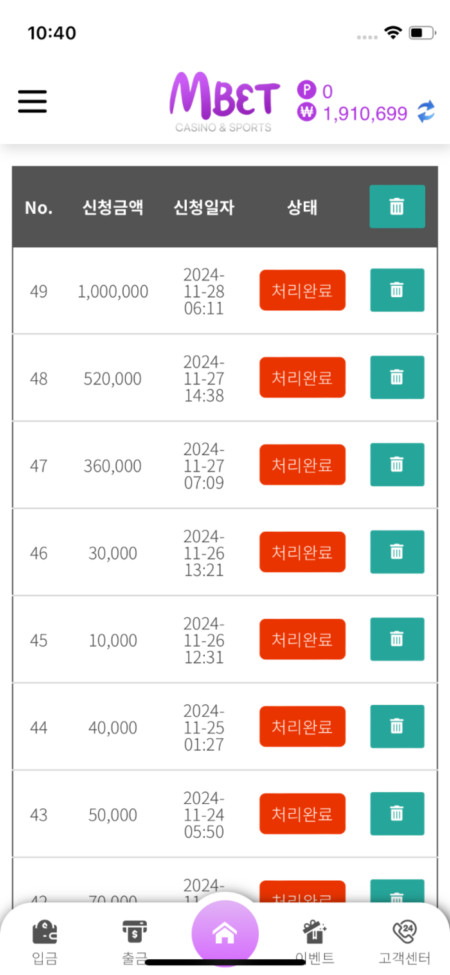Delete the 360,000 request row
The height and width of the screenshot is (975, 450).
(397, 464)
